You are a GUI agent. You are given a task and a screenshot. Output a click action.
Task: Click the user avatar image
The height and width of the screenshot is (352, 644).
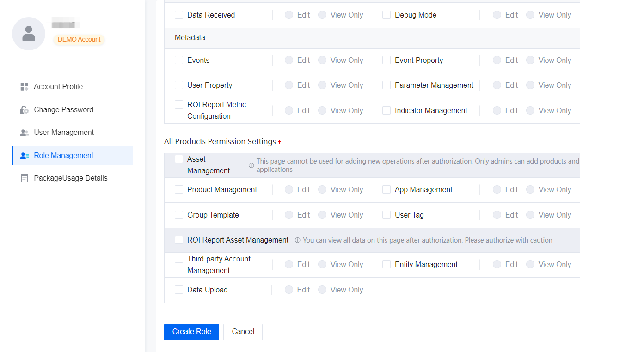coord(28,33)
